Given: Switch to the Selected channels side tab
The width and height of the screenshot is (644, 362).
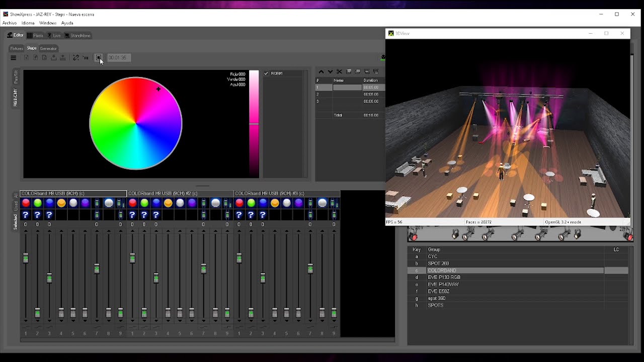Looking at the screenshot, I should 16,222.
